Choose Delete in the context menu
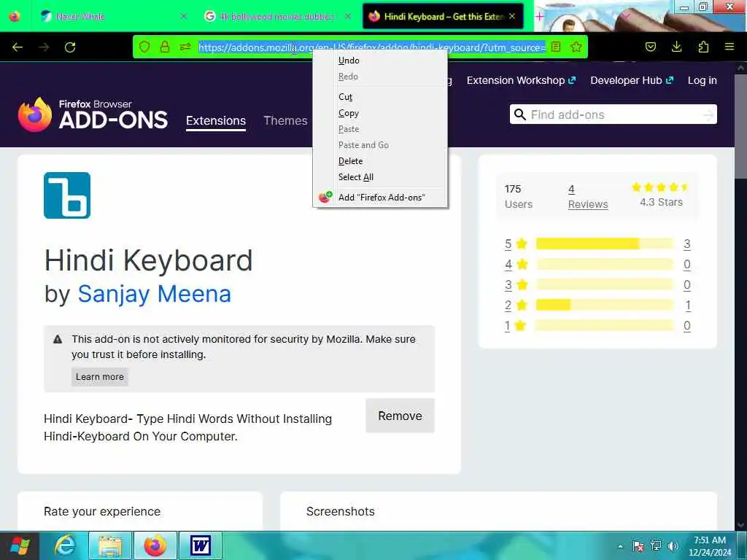The image size is (747, 560). point(379,161)
